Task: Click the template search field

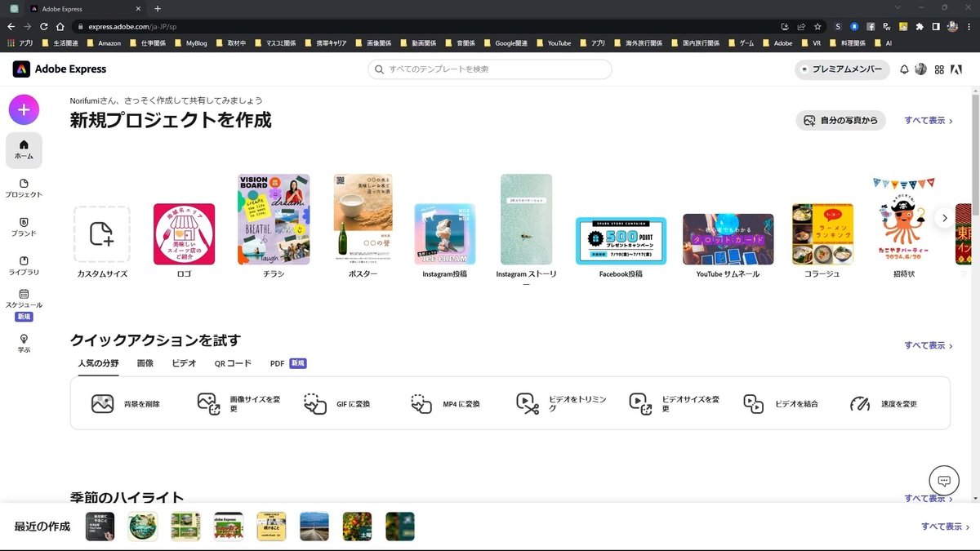Action: coord(490,69)
